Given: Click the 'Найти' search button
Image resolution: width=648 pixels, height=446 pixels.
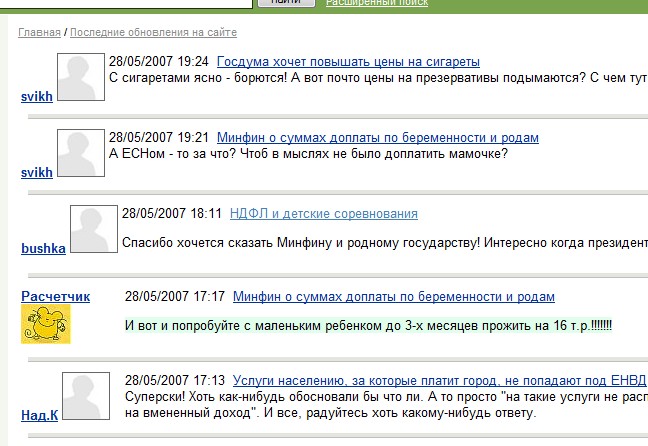Looking at the screenshot, I should (x=286, y=3).
